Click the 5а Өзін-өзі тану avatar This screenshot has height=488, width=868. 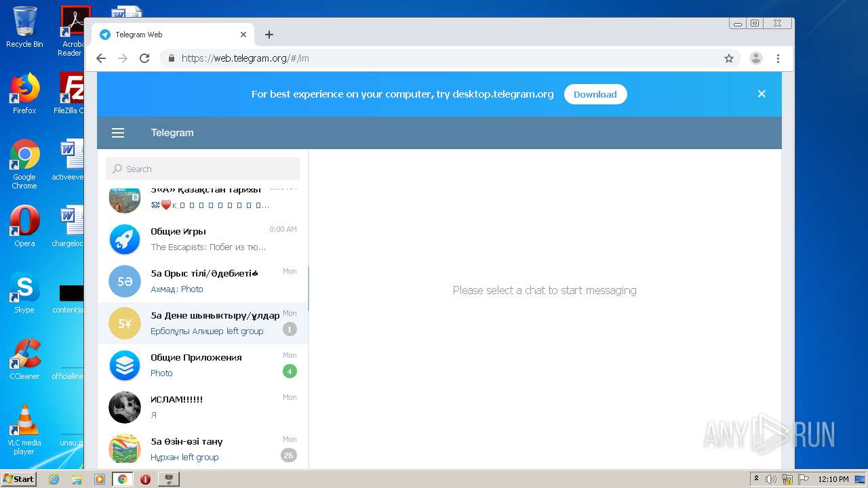click(125, 449)
